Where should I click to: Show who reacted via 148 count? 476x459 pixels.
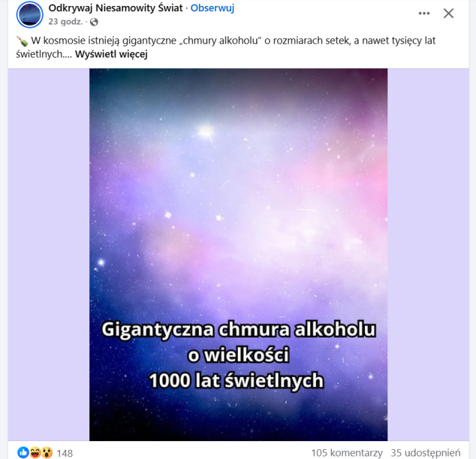point(65,453)
